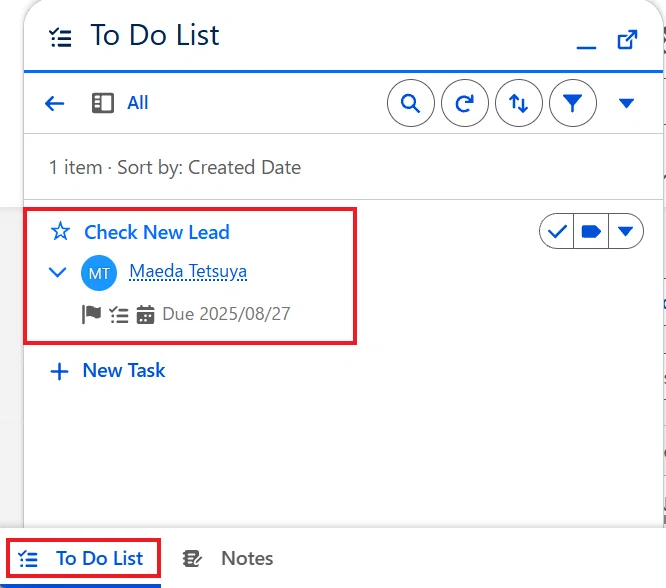Go back with the left arrow
The height and width of the screenshot is (588, 666).
(x=54, y=103)
